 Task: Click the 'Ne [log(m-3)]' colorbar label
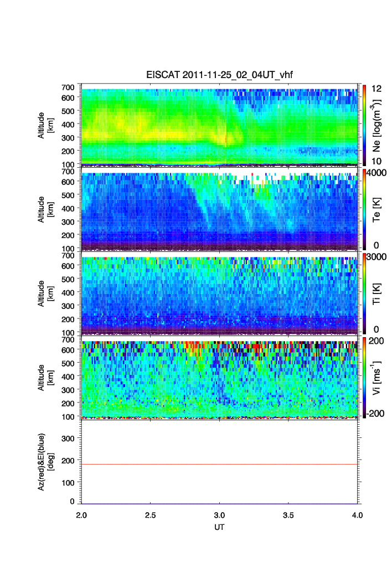376,126
